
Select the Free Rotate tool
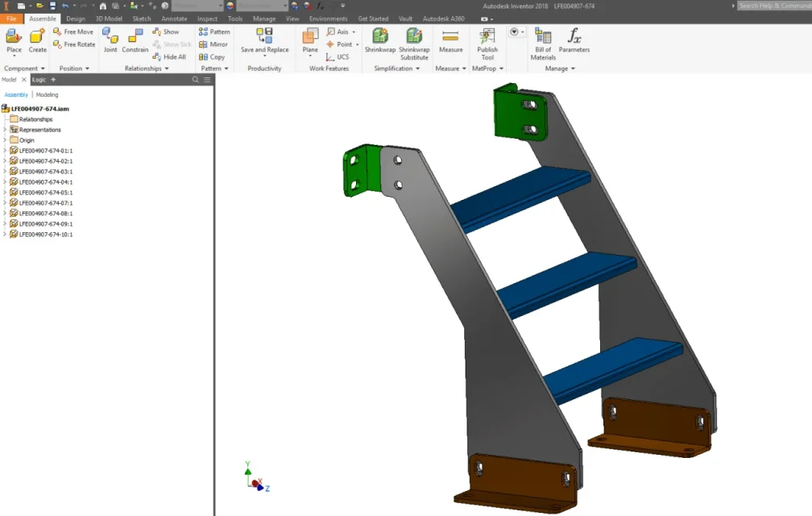coord(74,44)
